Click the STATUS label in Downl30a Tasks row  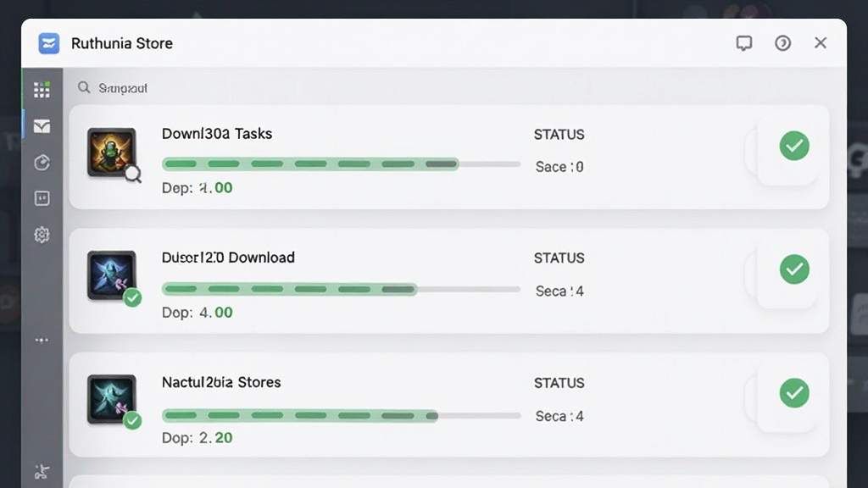tap(559, 135)
